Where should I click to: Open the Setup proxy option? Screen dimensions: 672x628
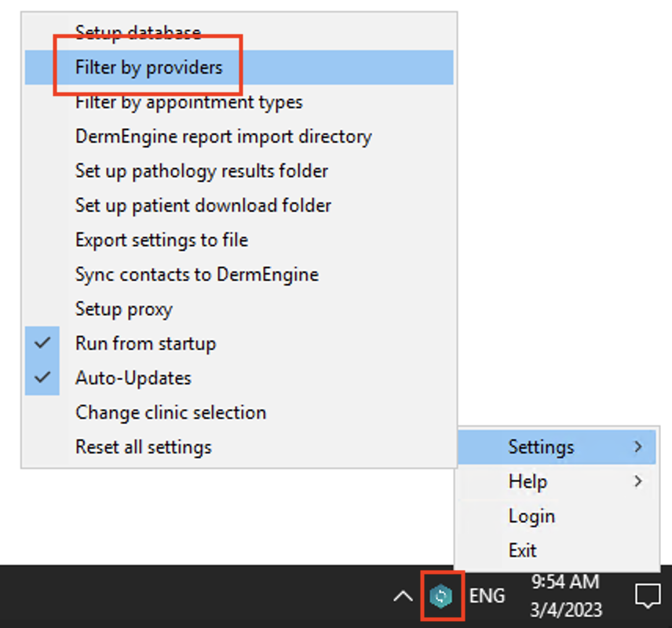coord(123,309)
